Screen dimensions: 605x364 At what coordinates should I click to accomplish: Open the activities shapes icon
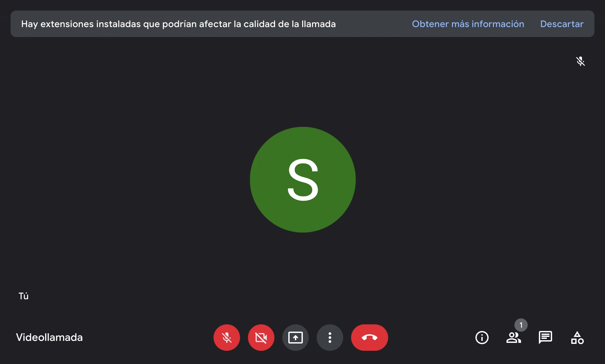pos(577,338)
